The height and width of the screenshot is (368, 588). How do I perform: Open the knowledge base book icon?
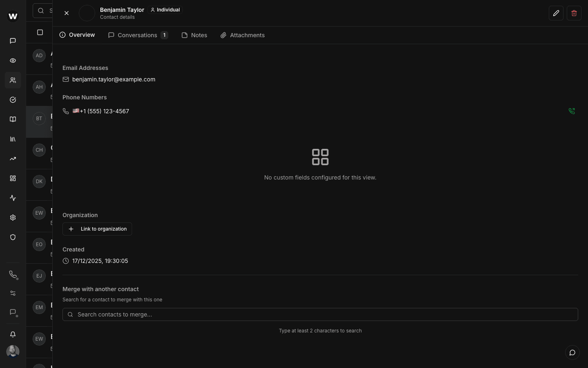tap(13, 119)
